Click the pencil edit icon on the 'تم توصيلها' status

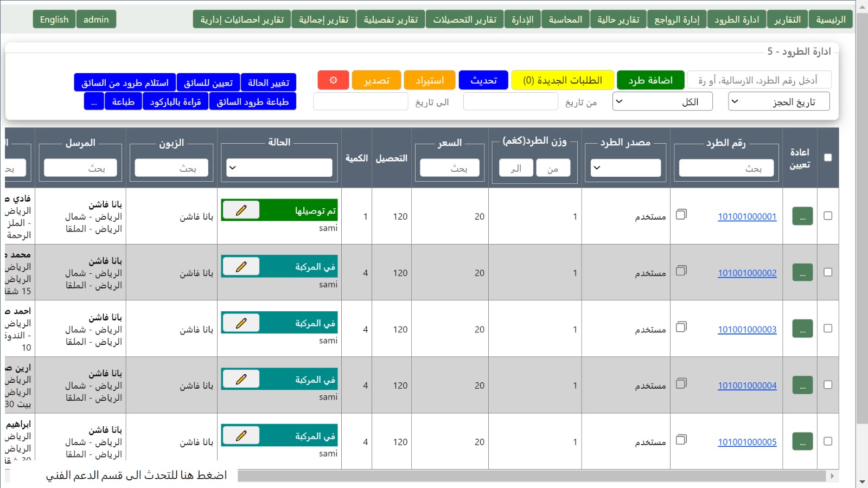click(241, 210)
